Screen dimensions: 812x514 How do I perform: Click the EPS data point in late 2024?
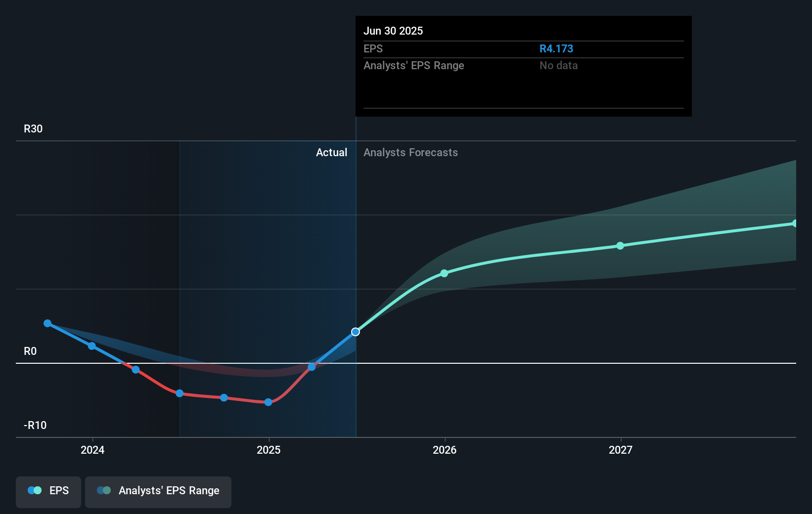click(224, 398)
